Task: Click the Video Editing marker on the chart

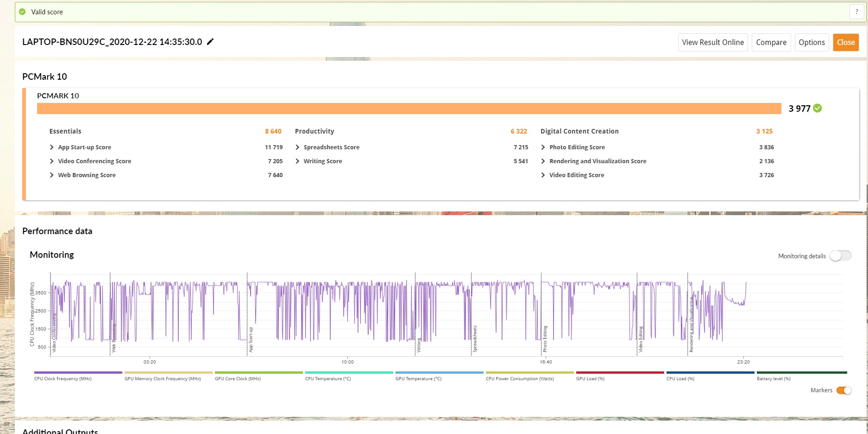Action: point(641,339)
